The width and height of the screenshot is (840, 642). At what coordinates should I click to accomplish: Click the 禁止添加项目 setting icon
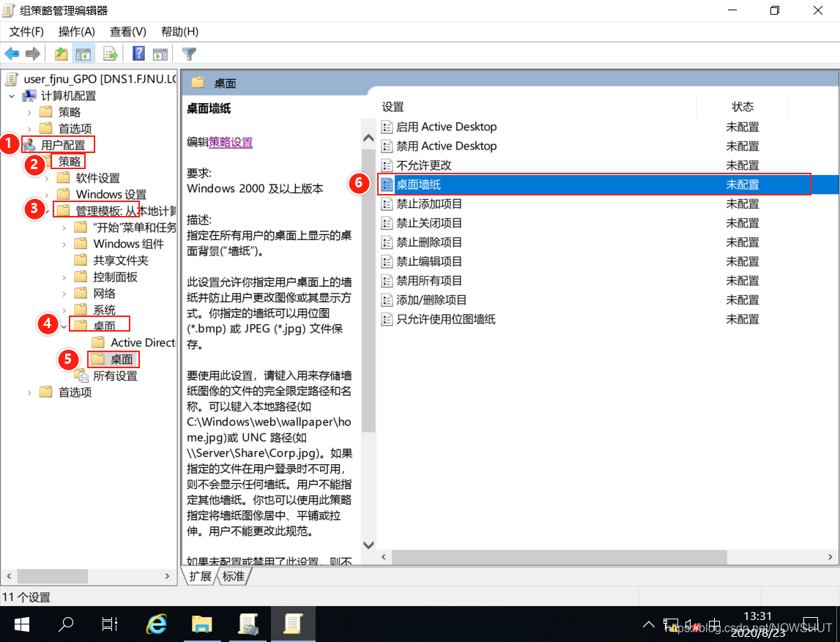point(387,204)
